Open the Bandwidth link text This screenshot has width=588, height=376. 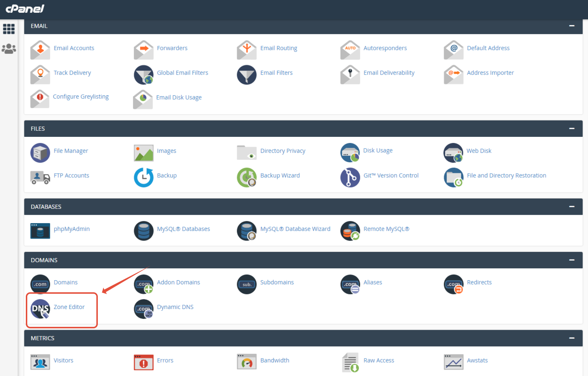click(x=275, y=360)
